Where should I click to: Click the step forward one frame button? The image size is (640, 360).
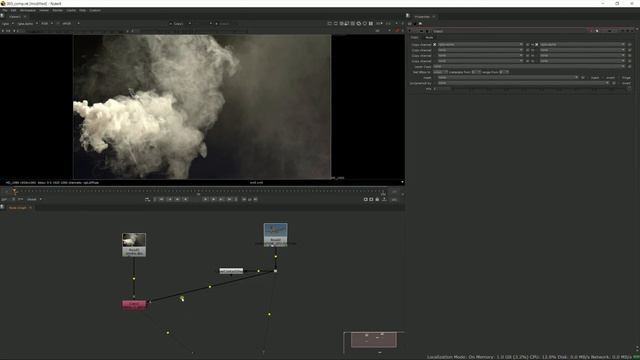tap(213, 200)
